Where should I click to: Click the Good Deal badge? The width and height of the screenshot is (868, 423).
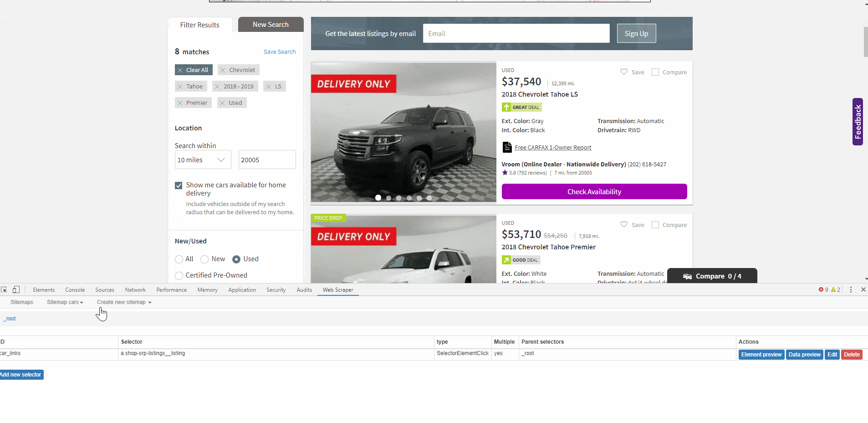tap(521, 260)
